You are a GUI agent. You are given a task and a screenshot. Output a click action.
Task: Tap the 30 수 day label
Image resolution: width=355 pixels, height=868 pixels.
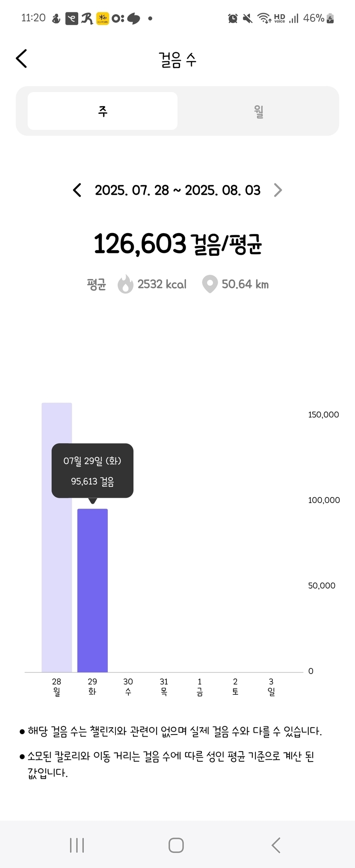(x=128, y=687)
